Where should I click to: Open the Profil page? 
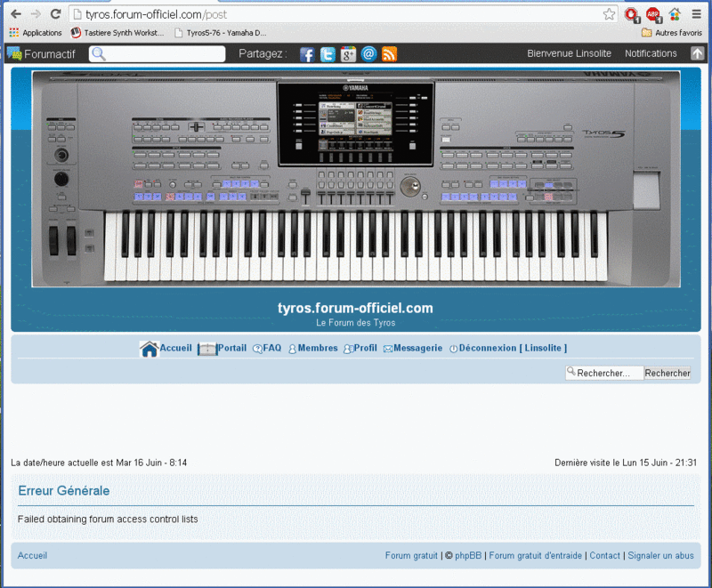(366, 348)
